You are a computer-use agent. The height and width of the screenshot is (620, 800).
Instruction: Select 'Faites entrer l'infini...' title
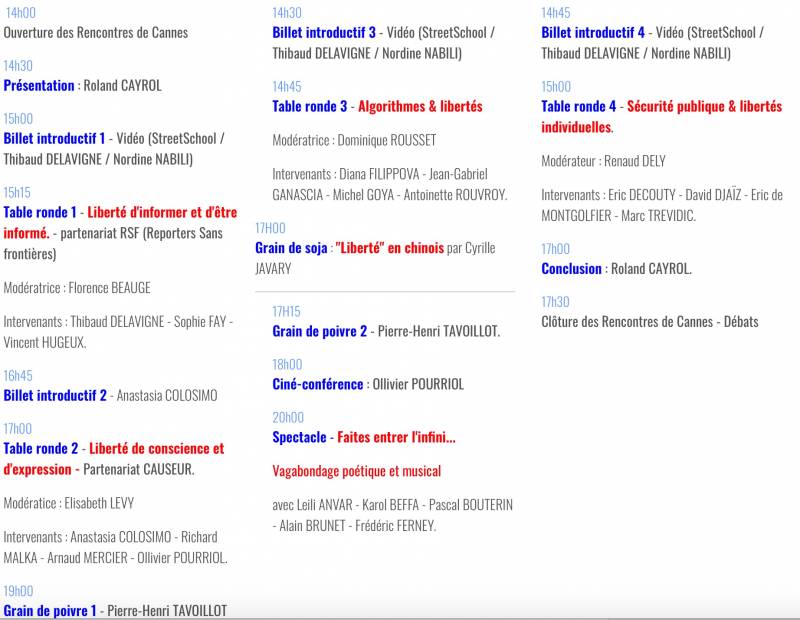pyautogui.click(x=396, y=437)
